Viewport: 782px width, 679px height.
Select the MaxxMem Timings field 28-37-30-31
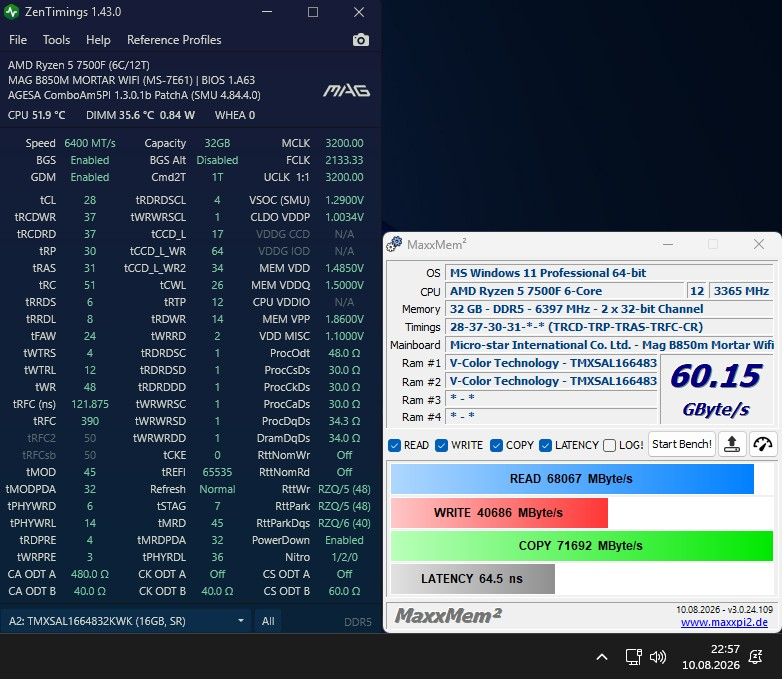609,327
